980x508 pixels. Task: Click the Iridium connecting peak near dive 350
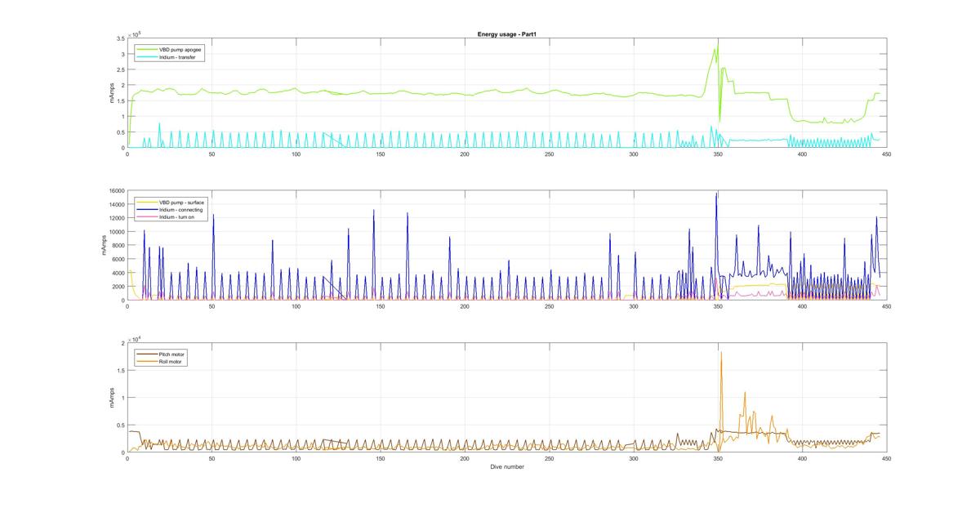tap(717, 194)
